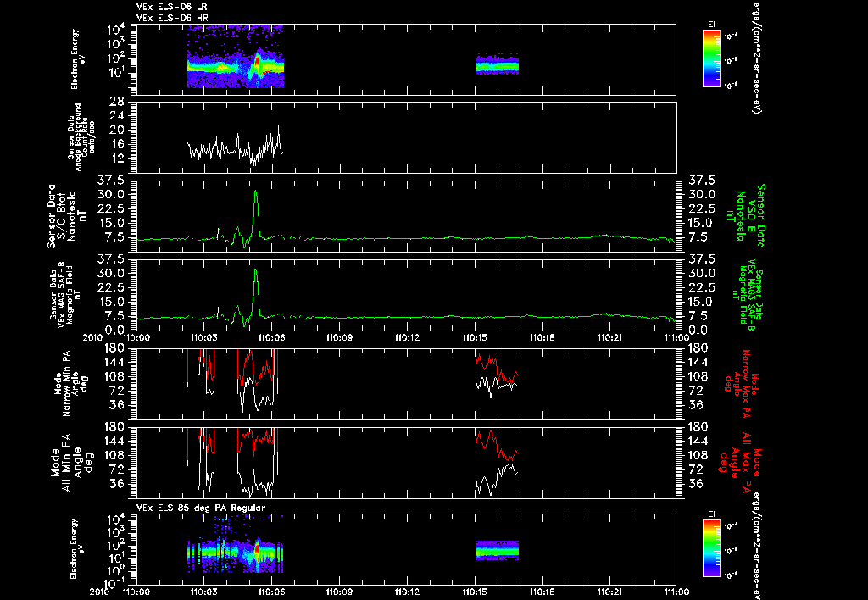Click the tall green peak in the MAG SAF-B panel
The width and height of the screenshot is (868, 600).
(256, 292)
